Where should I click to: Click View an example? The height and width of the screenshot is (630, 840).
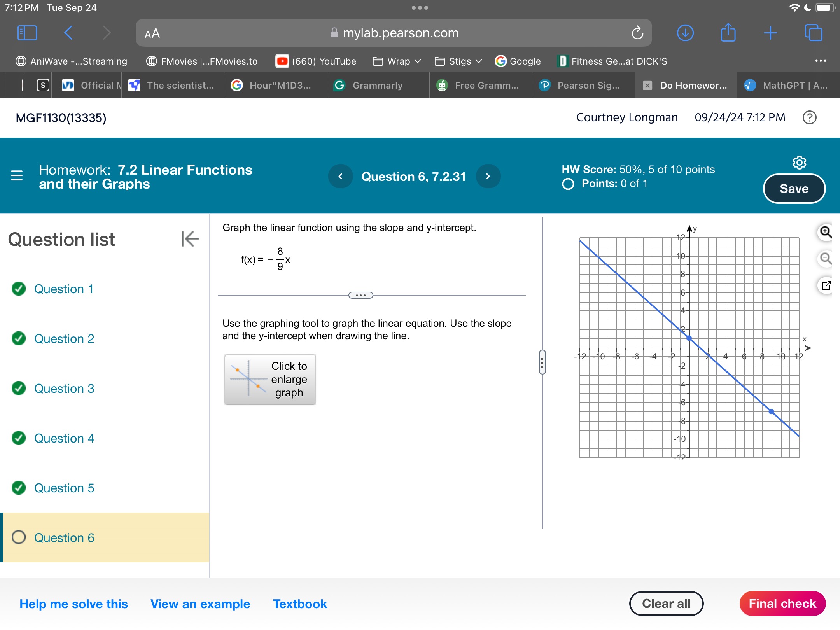coord(200,604)
